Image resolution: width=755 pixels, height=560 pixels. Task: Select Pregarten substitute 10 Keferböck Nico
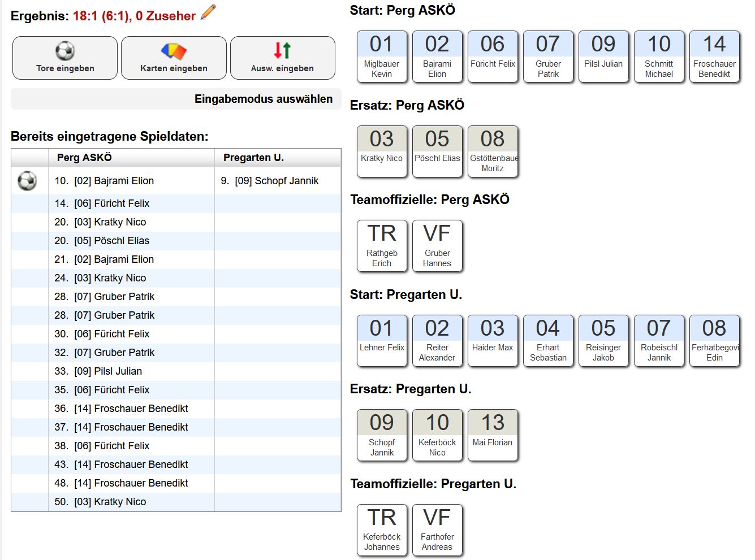tap(437, 435)
